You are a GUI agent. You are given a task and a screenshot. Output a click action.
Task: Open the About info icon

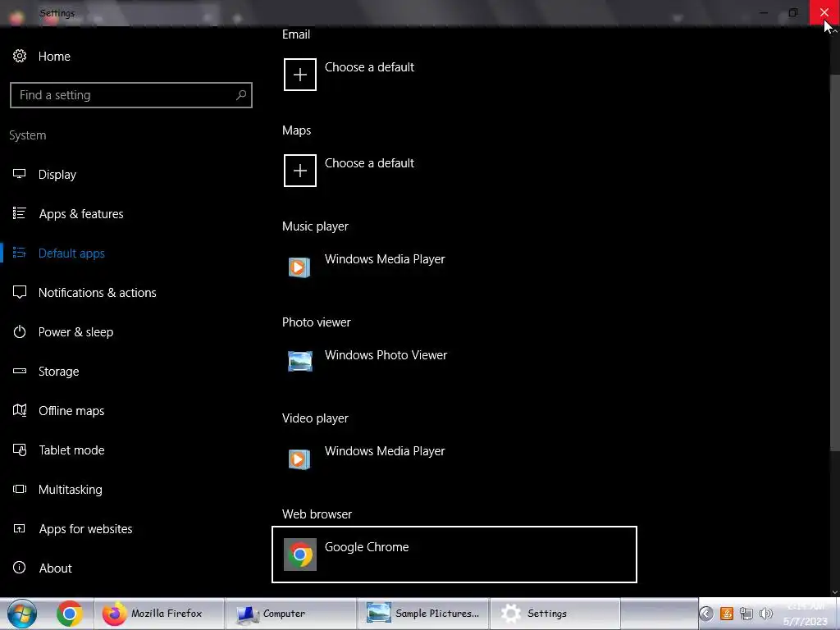20,568
